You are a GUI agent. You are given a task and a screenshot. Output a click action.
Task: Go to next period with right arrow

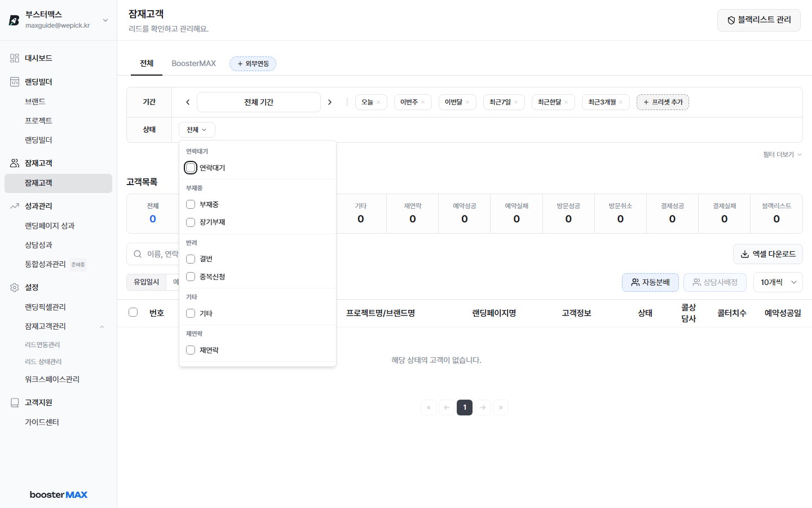330,102
